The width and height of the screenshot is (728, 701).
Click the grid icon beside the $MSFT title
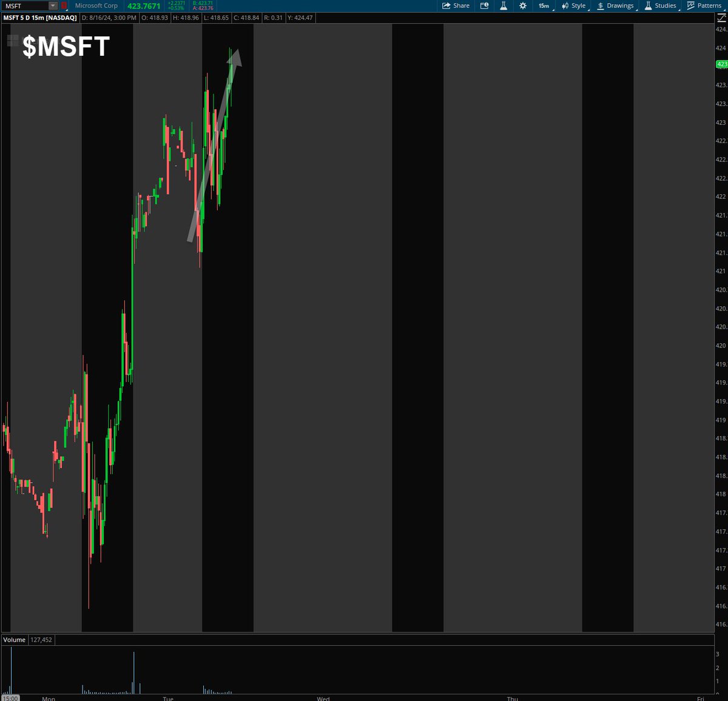[x=13, y=41]
